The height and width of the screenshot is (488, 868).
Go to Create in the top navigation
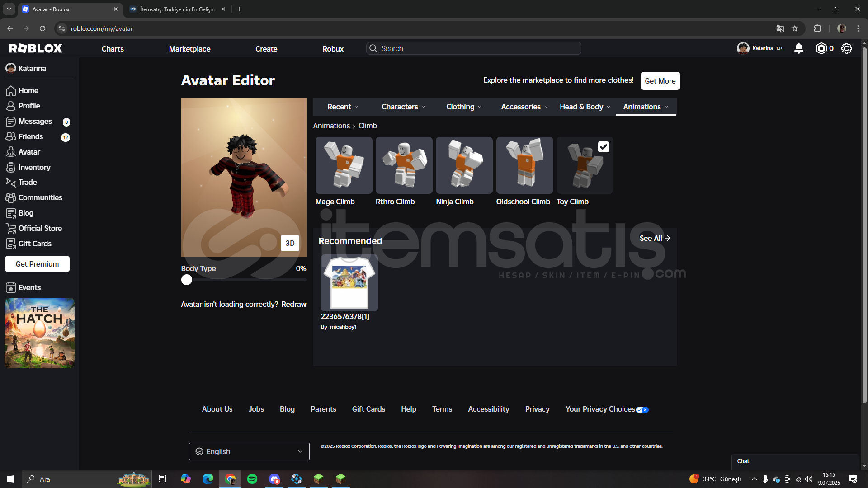click(x=266, y=49)
